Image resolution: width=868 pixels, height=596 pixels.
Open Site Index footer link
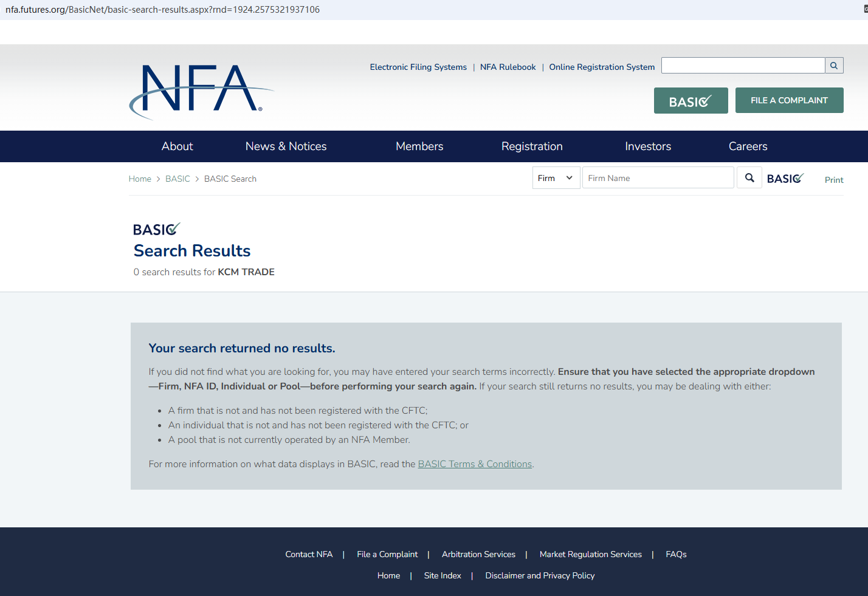pos(443,575)
